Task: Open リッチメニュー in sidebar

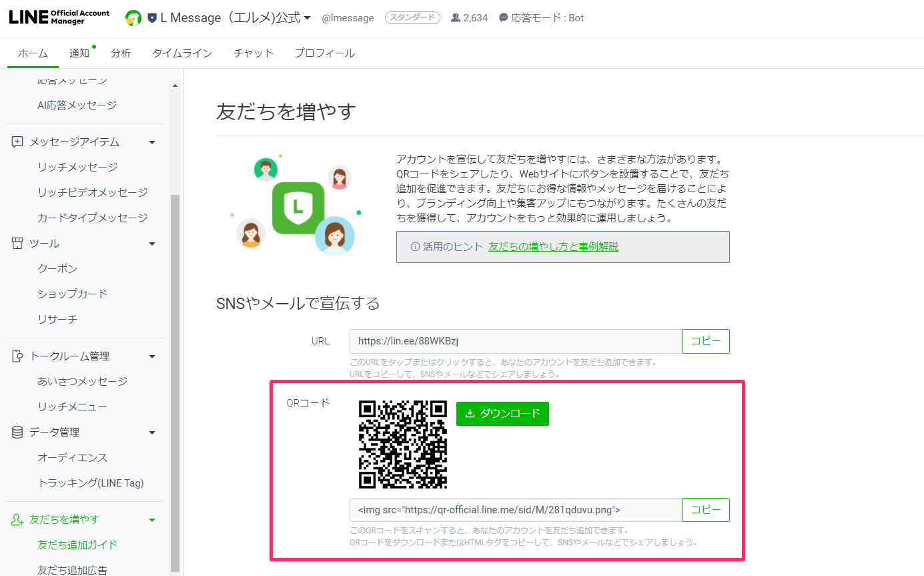Action: click(x=73, y=406)
